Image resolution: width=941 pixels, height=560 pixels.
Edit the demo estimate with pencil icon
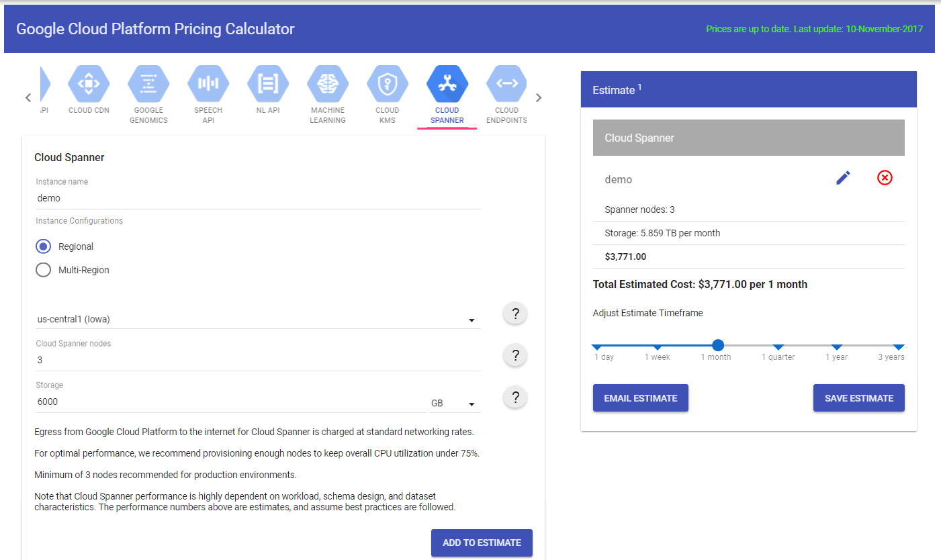[843, 178]
